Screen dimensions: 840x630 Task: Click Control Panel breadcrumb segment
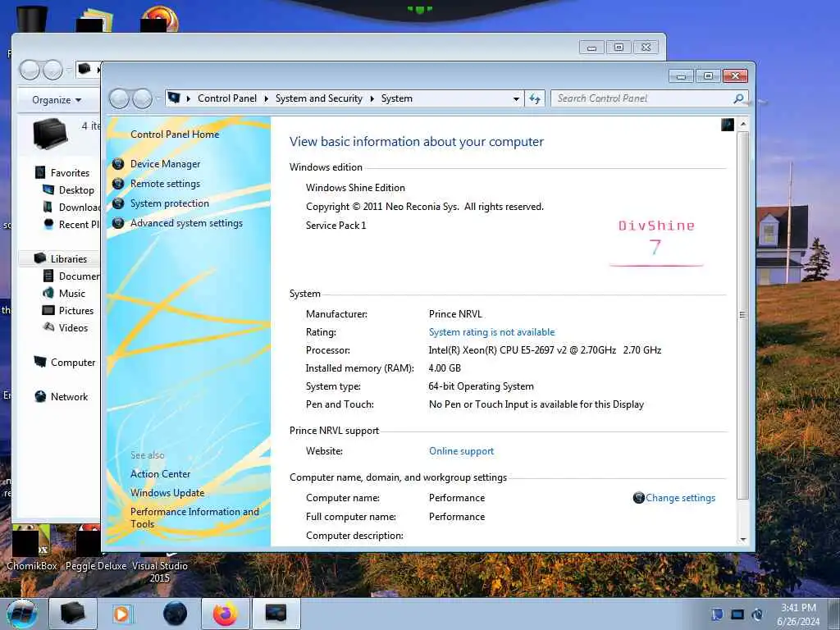[227, 98]
